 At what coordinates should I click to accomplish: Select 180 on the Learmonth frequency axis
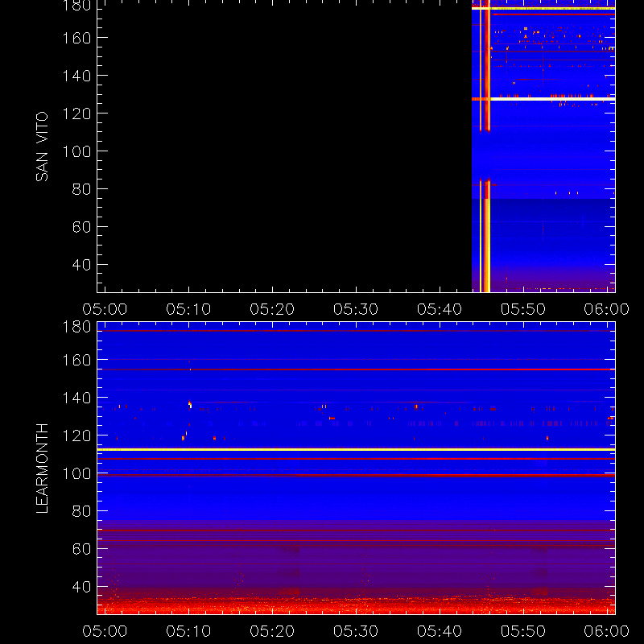76,328
